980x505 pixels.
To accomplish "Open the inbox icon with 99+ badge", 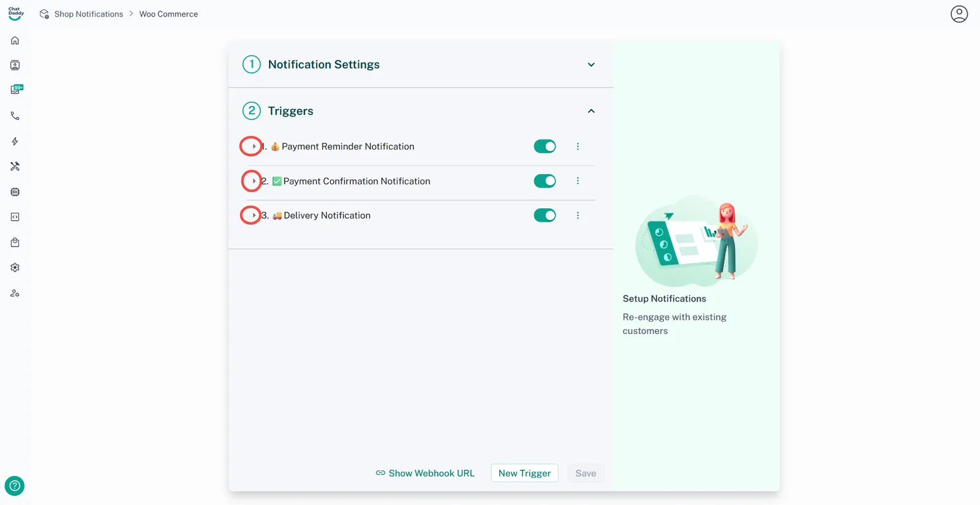I will [16, 89].
